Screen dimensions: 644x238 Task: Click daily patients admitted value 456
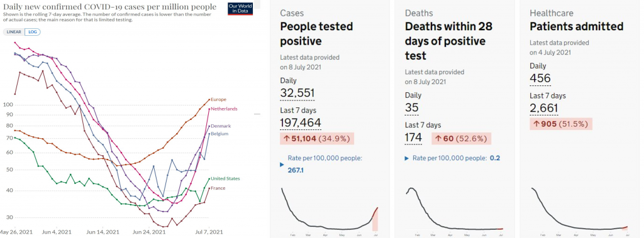540,78
